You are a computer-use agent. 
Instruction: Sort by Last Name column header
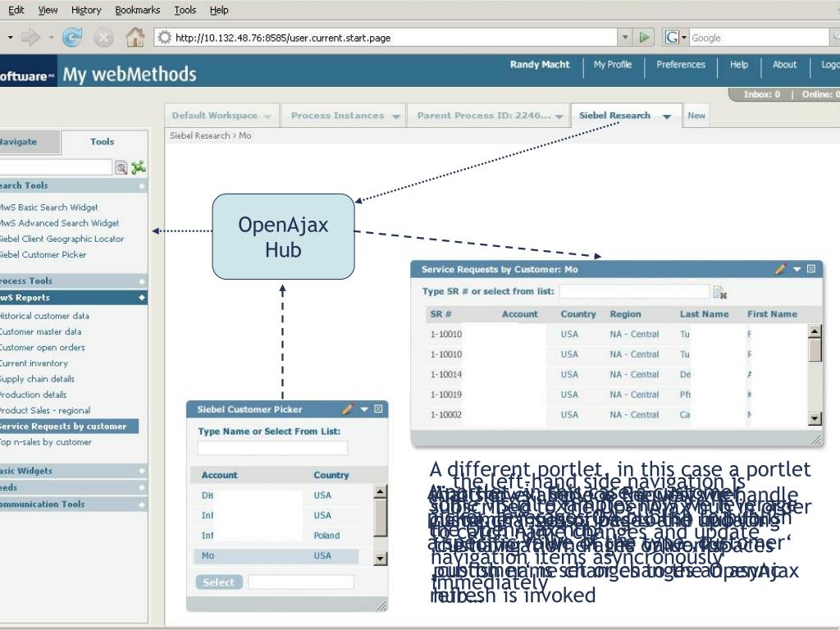pos(704,314)
